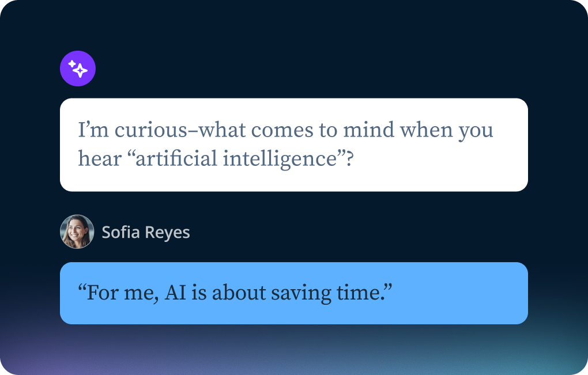588x375 pixels.
Task: Click the word "when" in the question
Action: [x=426, y=130]
